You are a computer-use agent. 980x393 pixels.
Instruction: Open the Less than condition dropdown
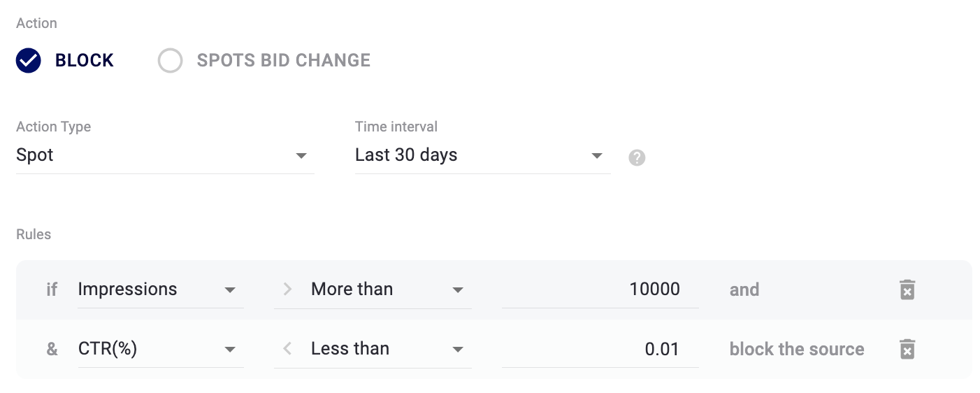click(x=390, y=349)
